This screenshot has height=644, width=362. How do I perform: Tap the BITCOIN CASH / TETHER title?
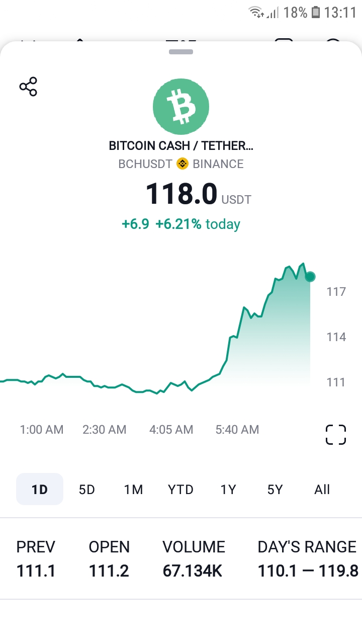coord(181,146)
